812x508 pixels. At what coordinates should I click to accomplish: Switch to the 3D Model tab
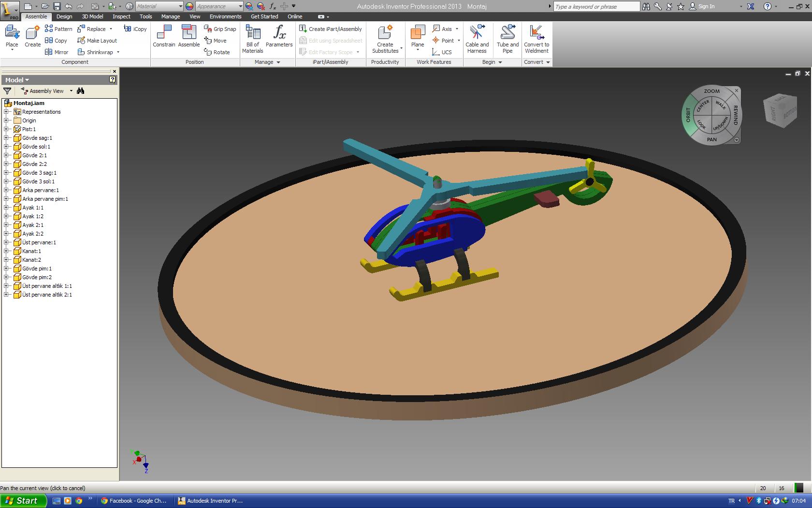click(92, 16)
